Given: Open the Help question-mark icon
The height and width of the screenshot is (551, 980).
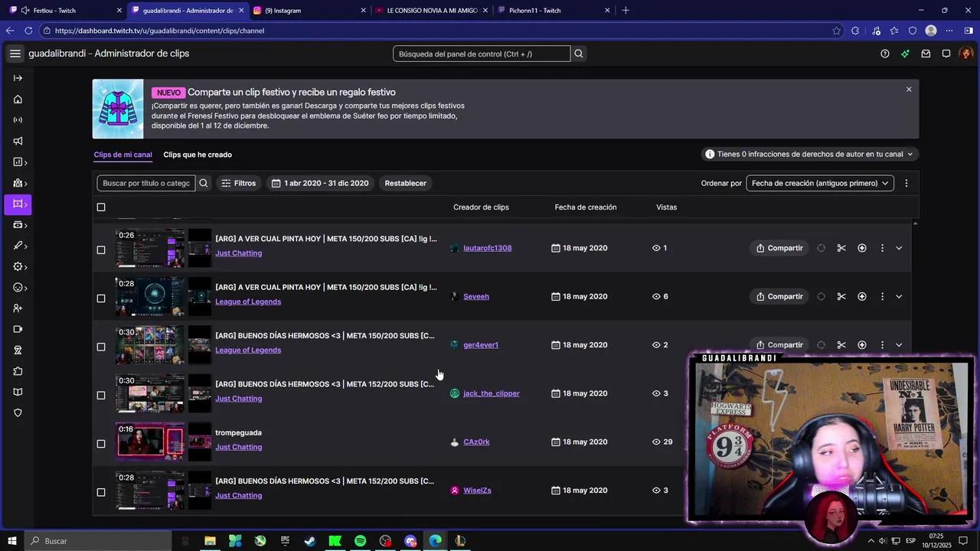Looking at the screenshot, I should [885, 54].
